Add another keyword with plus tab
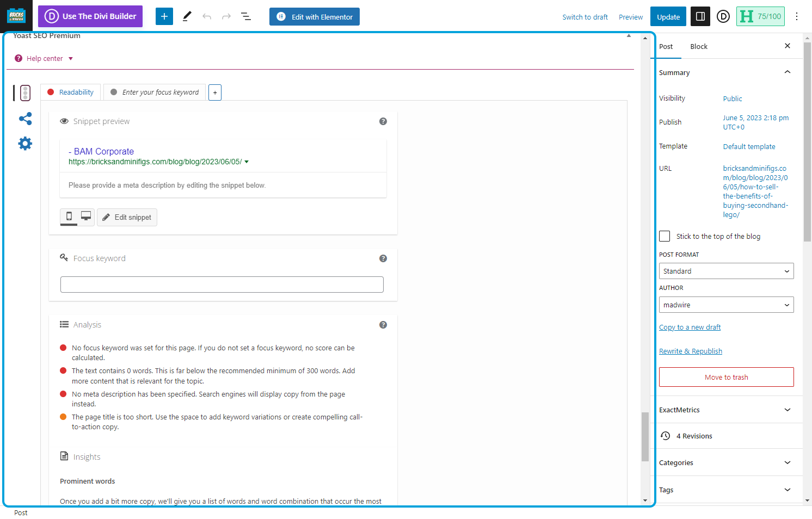Viewport: 812px width, 519px height. 215,92
